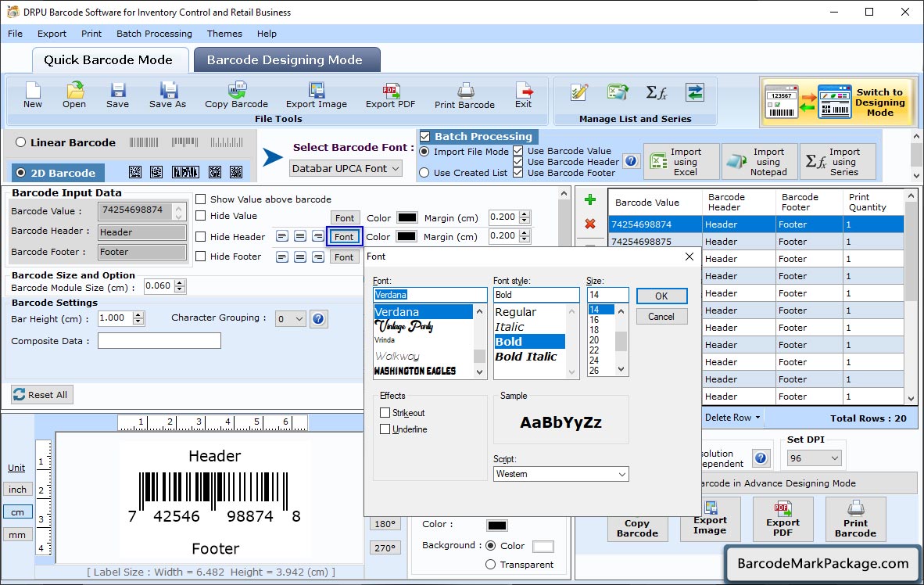Click the bottom Export PDF button
The height and width of the screenshot is (585, 924).
(783, 519)
